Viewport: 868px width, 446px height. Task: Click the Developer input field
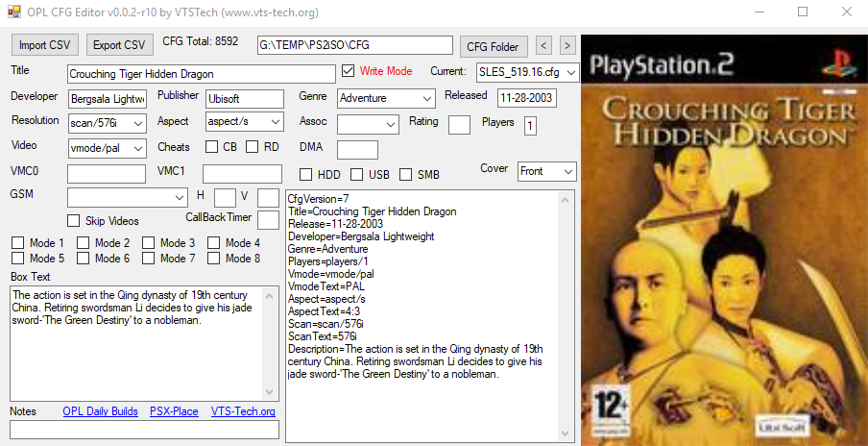[x=108, y=99]
